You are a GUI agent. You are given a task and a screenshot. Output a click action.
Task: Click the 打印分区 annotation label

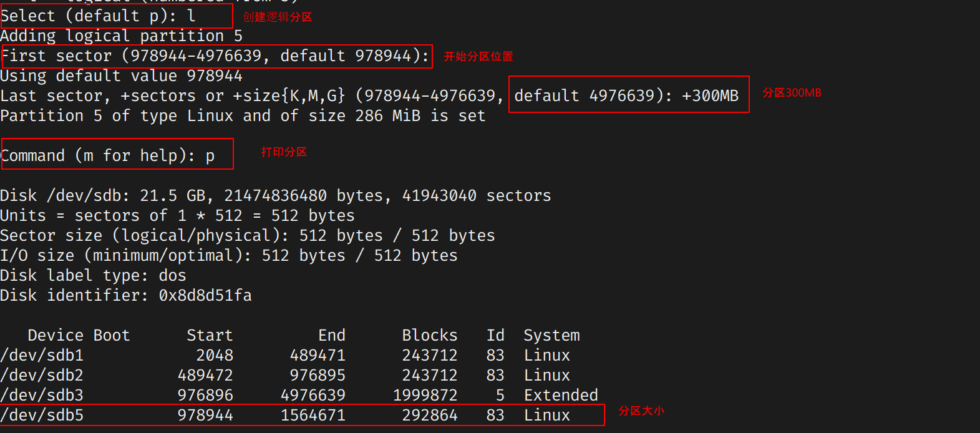[284, 152]
